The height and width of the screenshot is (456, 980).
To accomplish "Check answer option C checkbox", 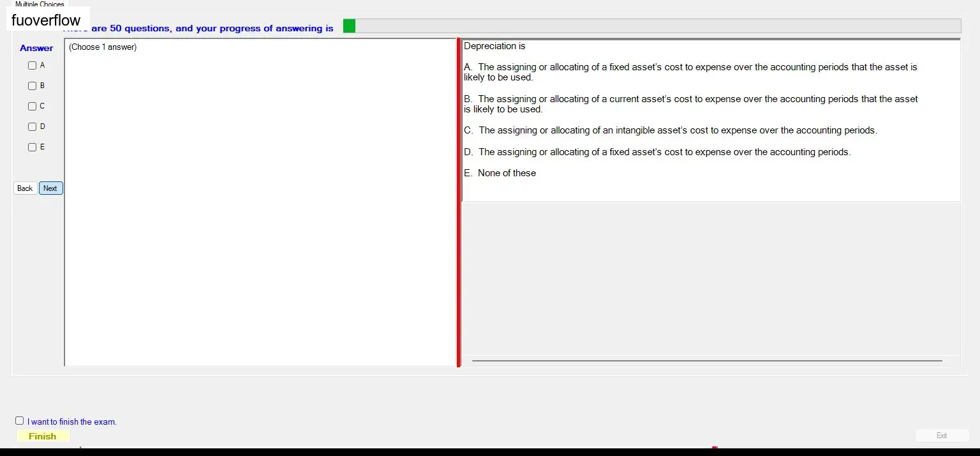I will [32, 106].
